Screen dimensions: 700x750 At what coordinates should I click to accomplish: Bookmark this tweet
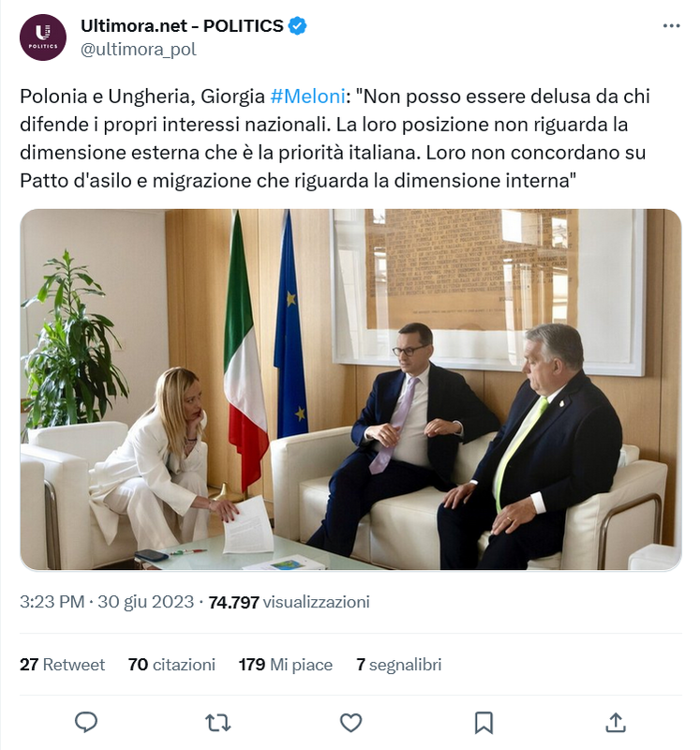(x=484, y=722)
